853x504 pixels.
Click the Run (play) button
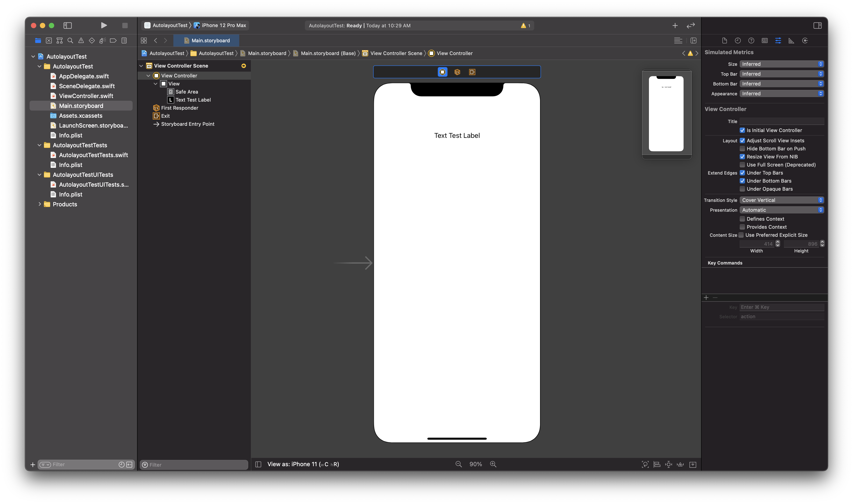[x=104, y=26]
